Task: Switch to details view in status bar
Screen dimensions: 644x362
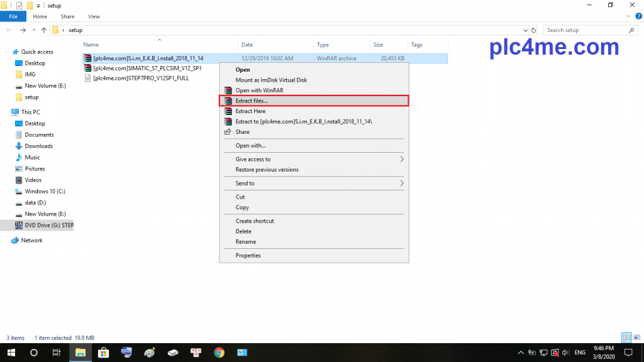Action: 626,337
